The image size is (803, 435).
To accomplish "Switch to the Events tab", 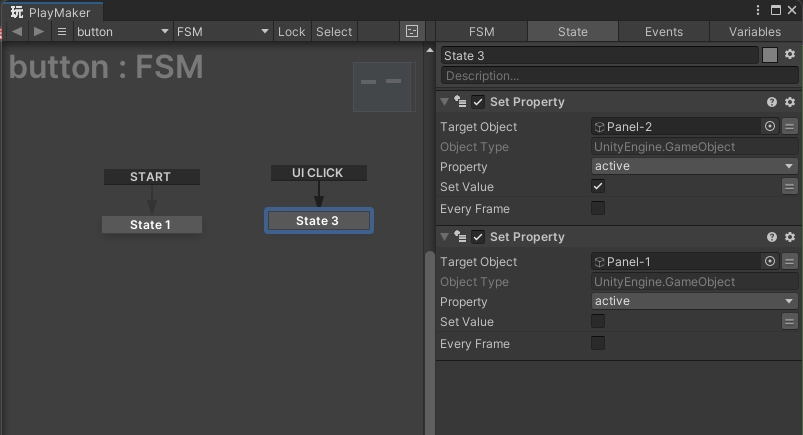I will point(664,32).
